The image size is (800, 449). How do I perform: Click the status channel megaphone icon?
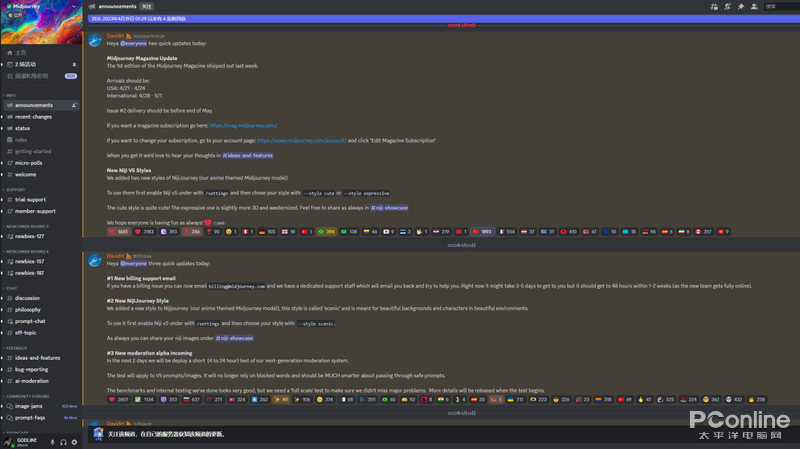tap(10, 129)
